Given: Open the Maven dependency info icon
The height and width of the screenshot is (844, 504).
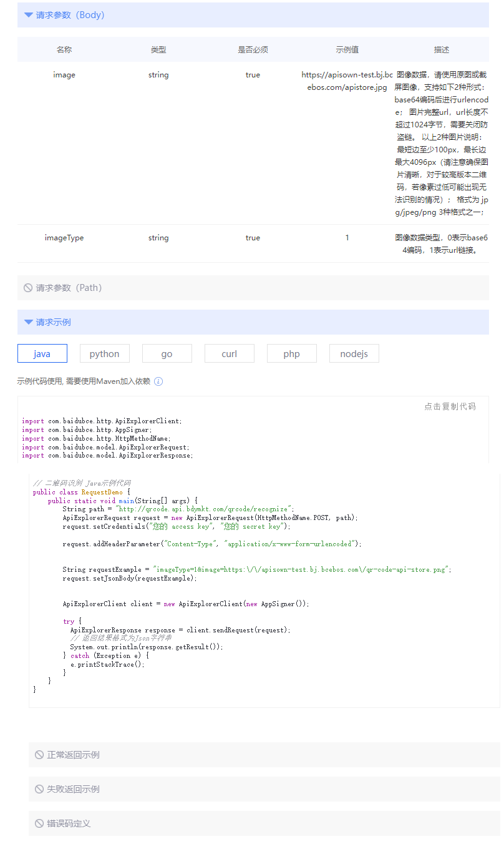Looking at the screenshot, I should 158,381.
